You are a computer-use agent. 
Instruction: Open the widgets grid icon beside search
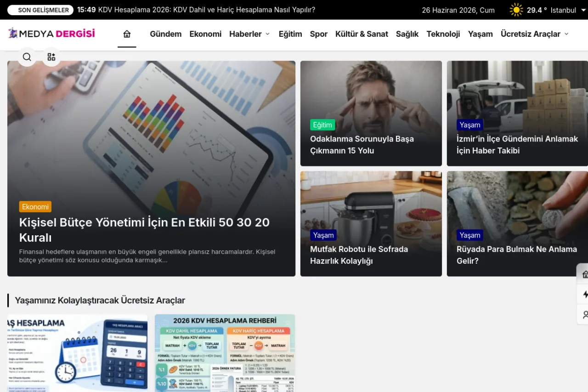(x=51, y=57)
